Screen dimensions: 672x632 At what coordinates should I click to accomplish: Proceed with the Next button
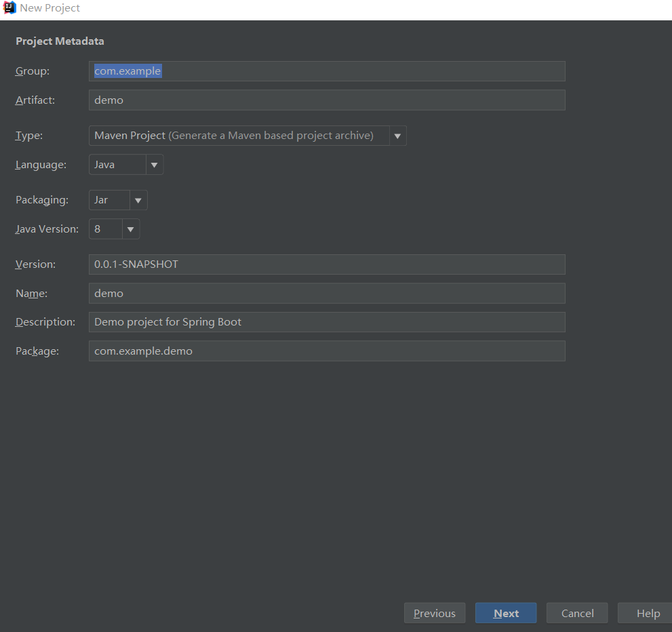click(506, 613)
